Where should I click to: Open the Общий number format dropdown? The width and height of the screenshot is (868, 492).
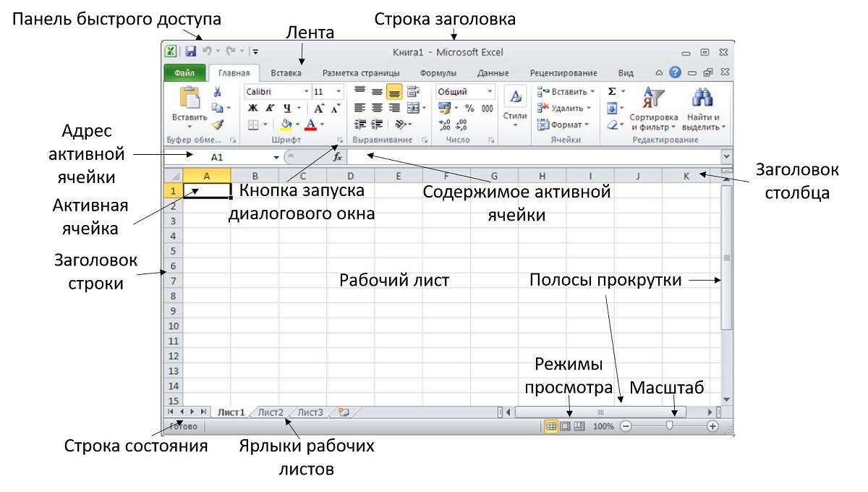pos(490,92)
